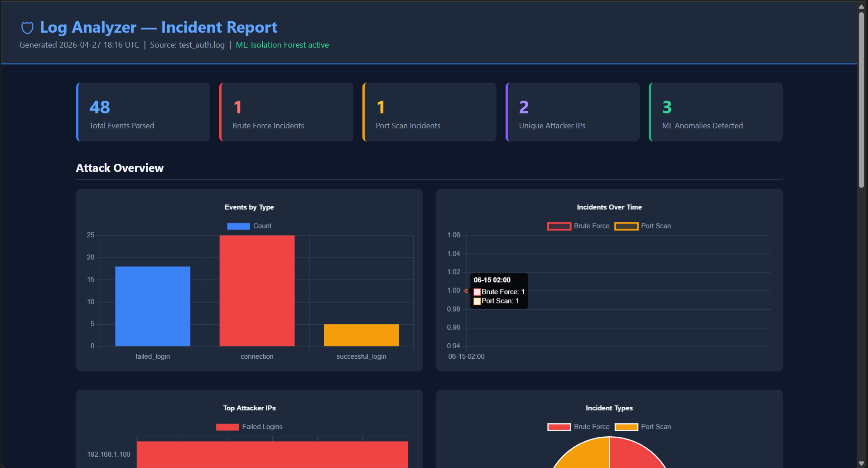Click the shield icon in the report header

(27, 28)
